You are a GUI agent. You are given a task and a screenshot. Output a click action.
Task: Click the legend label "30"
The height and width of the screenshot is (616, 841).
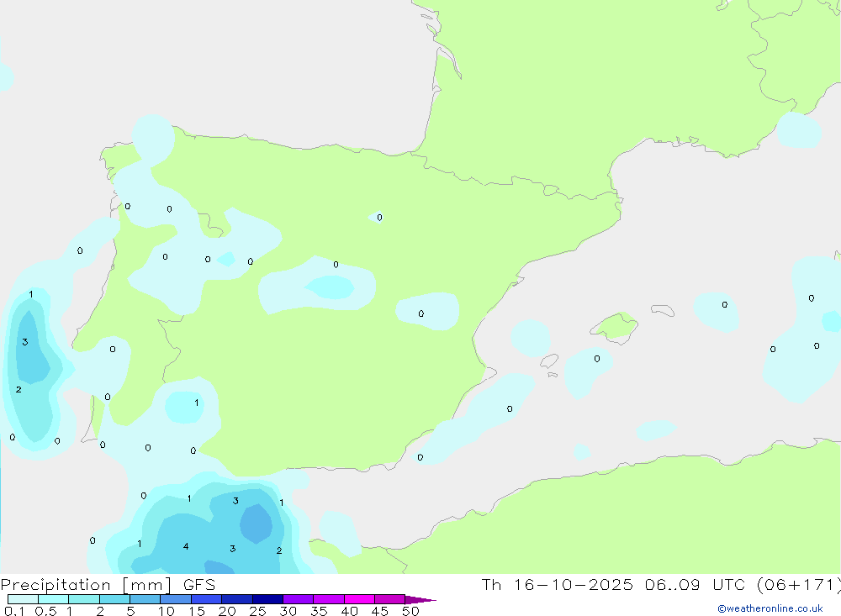(x=288, y=611)
